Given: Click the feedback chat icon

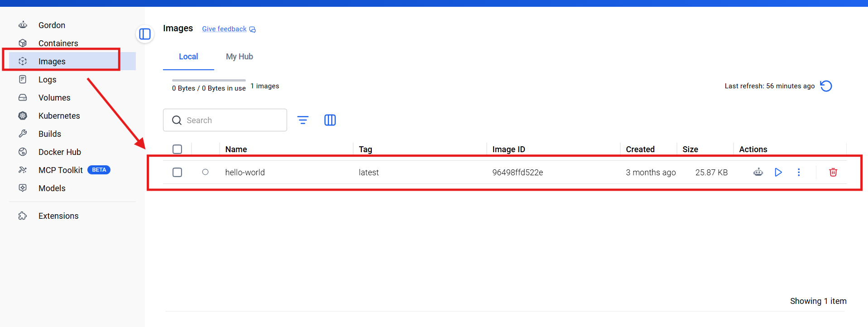Looking at the screenshot, I should pos(253,29).
